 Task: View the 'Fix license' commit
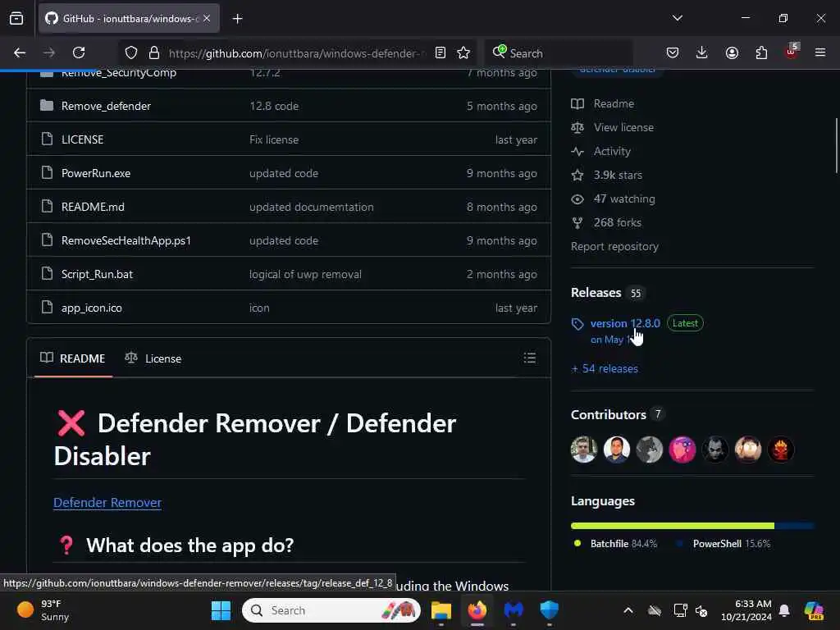274,139
